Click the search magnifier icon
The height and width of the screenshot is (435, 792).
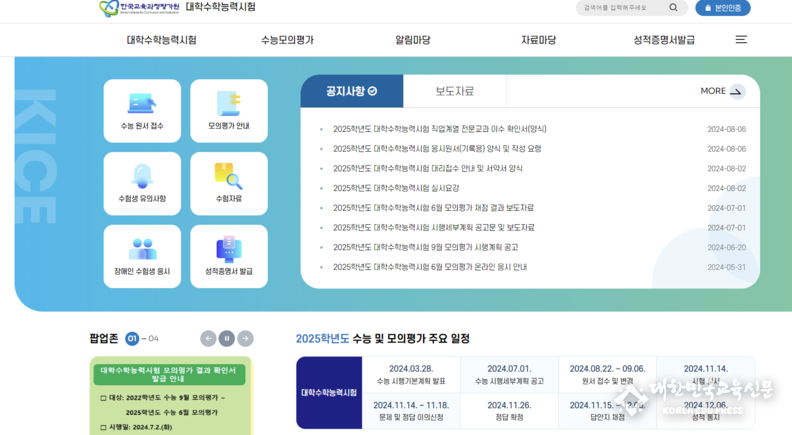click(x=673, y=8)
